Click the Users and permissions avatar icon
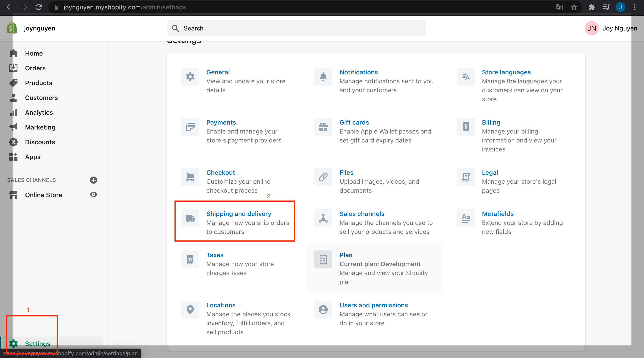644x358 pixels. coord(323,309)
